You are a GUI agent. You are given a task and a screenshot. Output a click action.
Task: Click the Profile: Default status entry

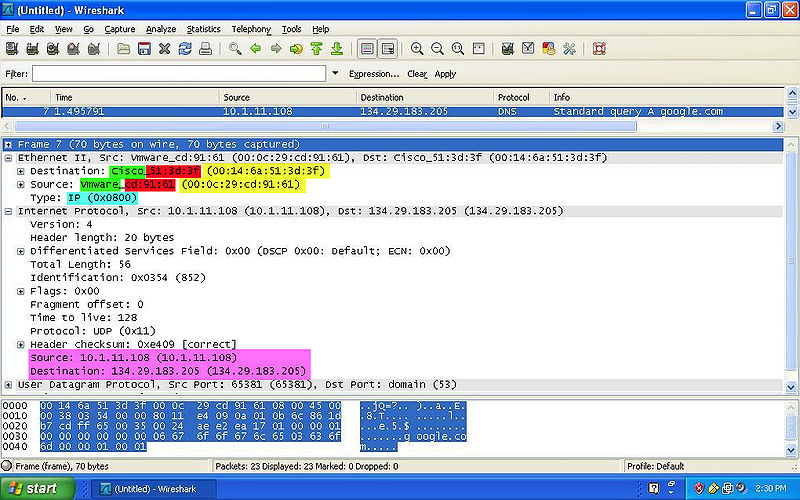pyautogui.click(x=656, y=466)
